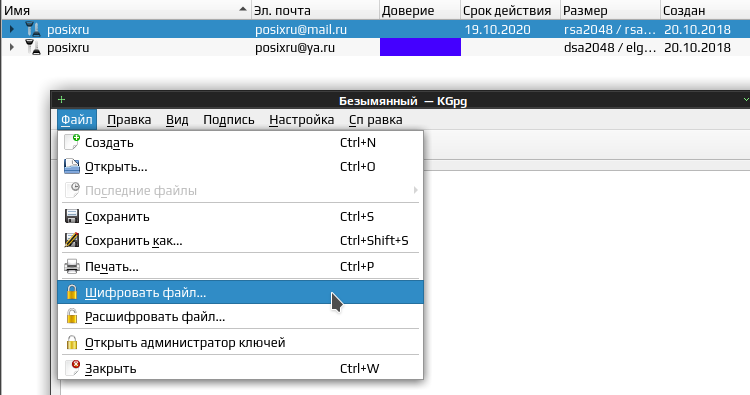Choose Создать from the File menu
750x395 pixels.
[x=240, y=143]
